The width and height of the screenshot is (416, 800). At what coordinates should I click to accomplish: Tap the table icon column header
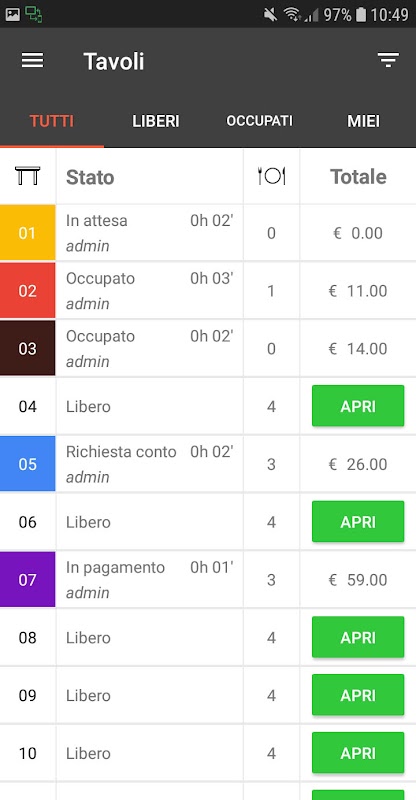28,176
